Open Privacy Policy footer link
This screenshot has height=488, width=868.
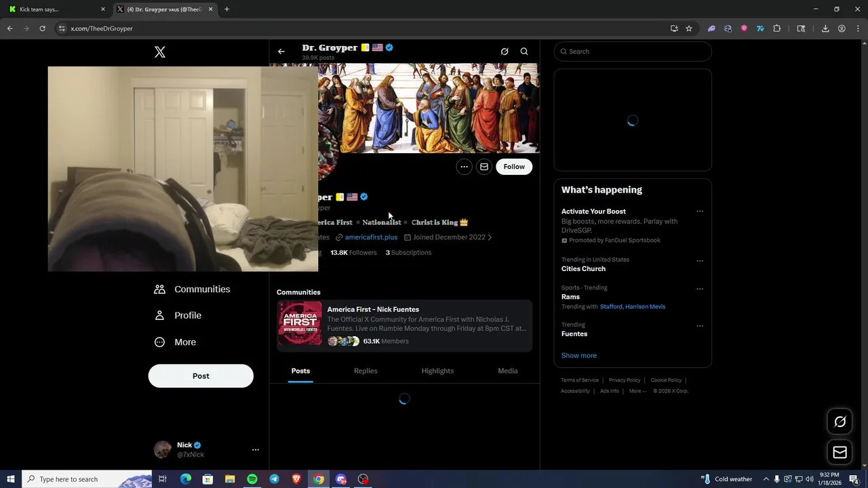[x=625, y=380]
